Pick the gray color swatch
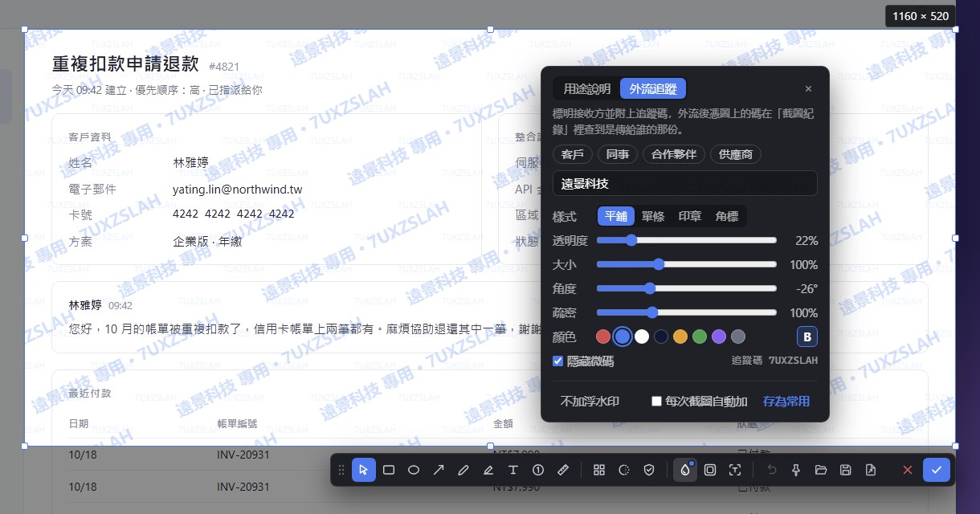 tap(738, 337)
